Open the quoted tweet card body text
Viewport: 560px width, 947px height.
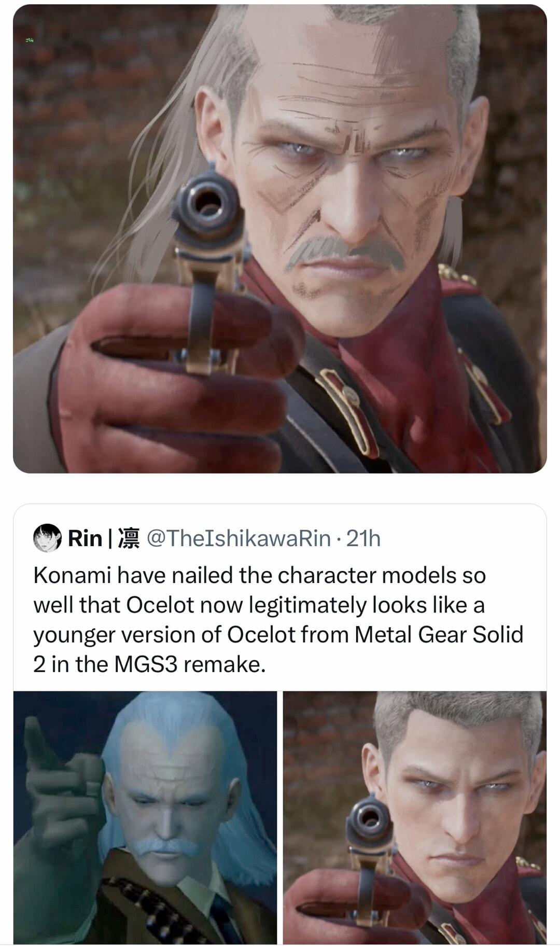point(278,620)
